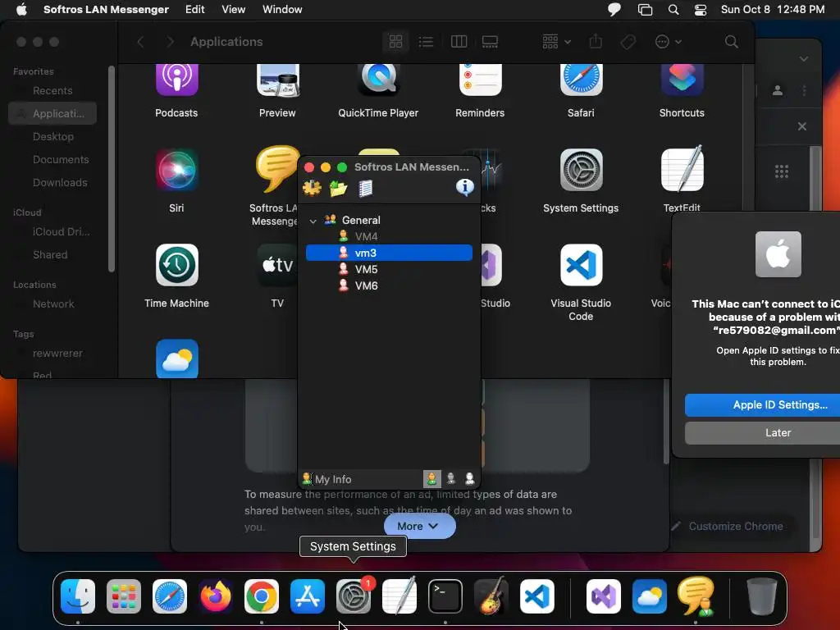
Task: Set status to white offline user icon
Action: click(469, 478)
